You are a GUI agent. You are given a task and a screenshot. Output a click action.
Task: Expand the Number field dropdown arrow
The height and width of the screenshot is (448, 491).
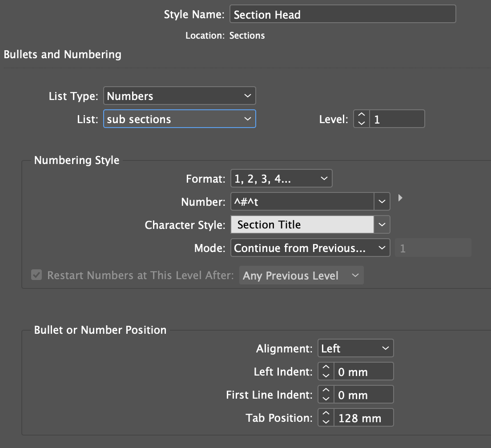point(382,202)
